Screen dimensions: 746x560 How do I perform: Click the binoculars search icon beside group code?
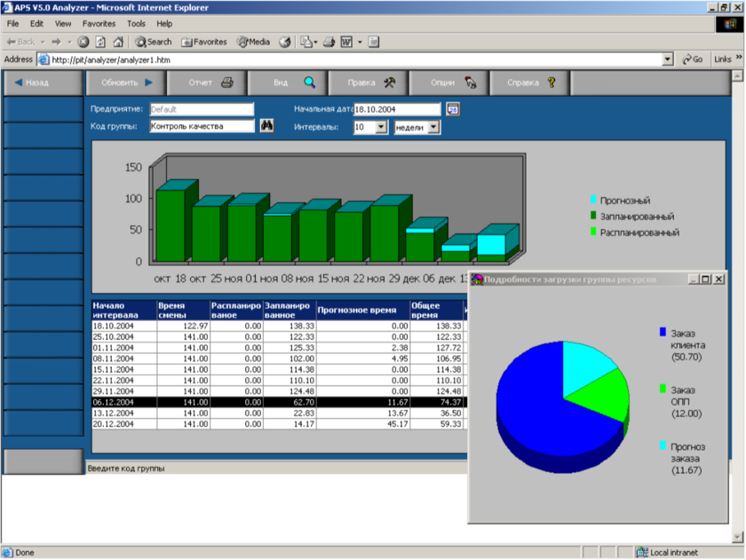tap(266, 127)
